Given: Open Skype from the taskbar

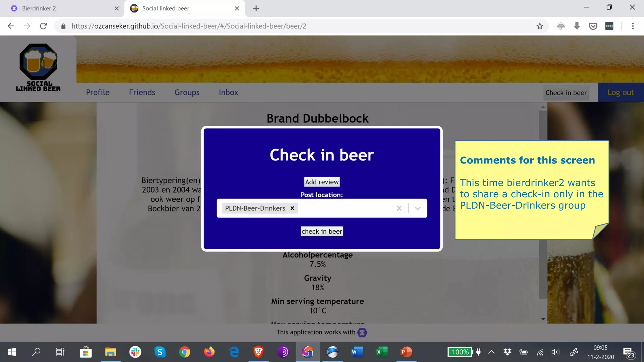Looking at the screenshot, I should [160, 352].
